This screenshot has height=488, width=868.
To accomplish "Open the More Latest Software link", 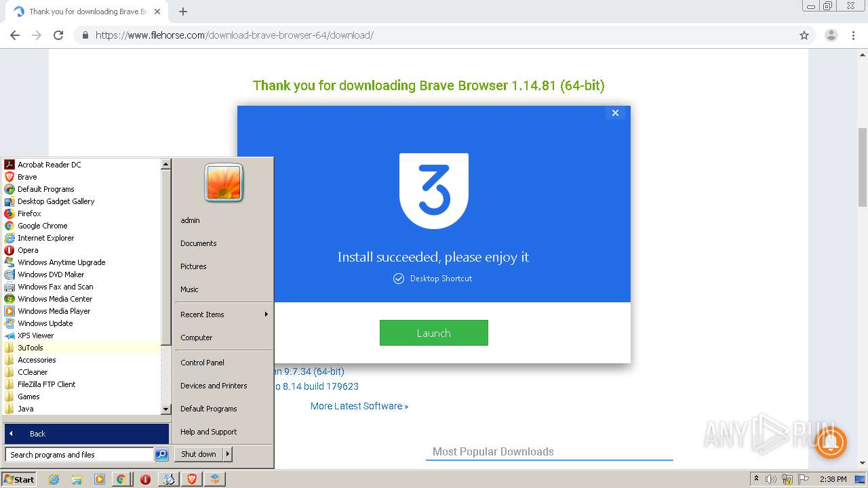I will point(359,406).
